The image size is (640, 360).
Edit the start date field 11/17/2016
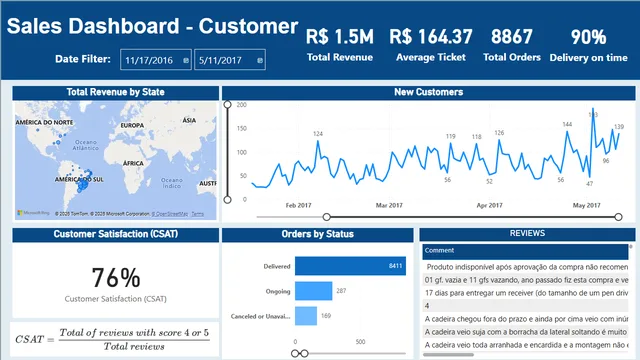[x=156, y=60]
